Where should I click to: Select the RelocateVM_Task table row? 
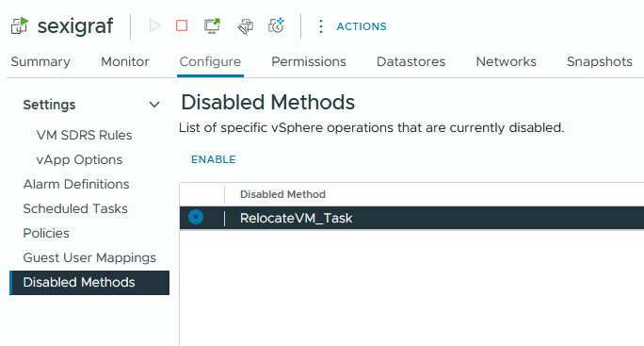411,218
